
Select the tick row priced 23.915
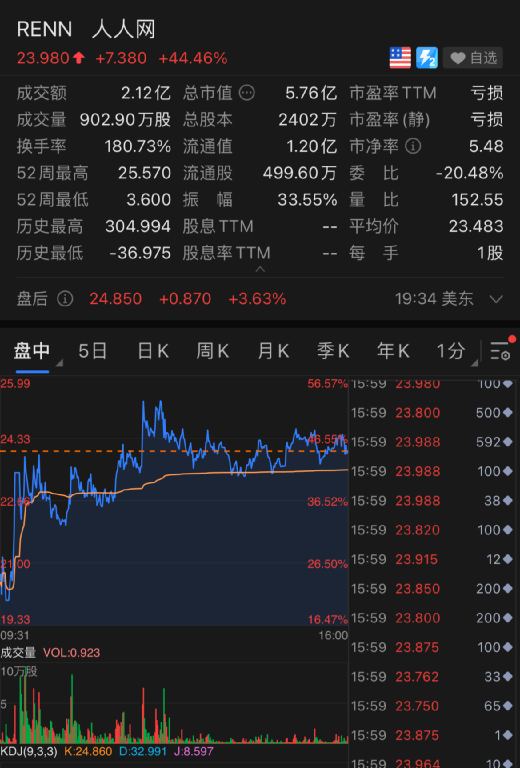click(433, 559)
